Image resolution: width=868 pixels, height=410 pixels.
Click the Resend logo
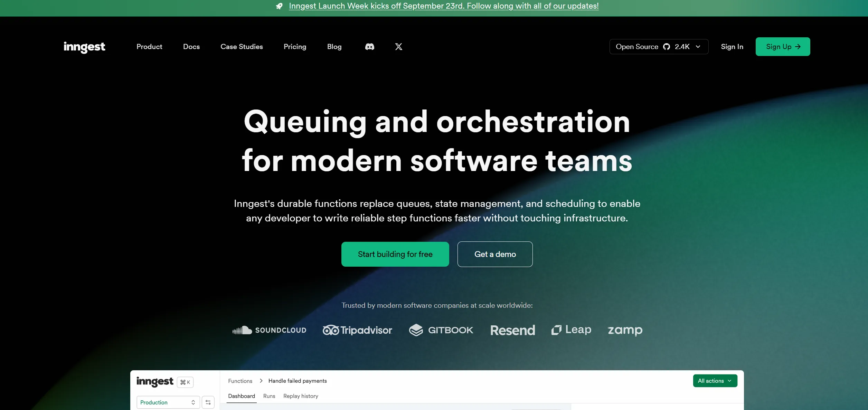pos(512,330)
